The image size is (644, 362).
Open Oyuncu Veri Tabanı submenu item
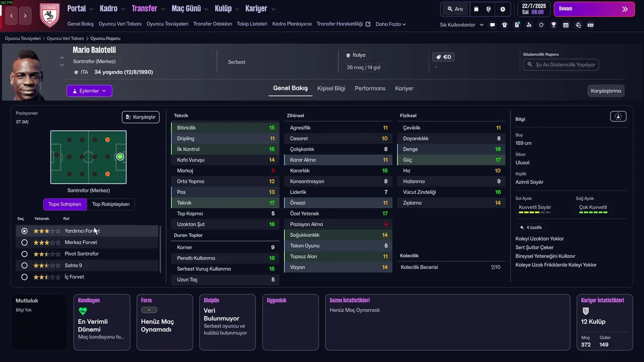tap(120, 24)
